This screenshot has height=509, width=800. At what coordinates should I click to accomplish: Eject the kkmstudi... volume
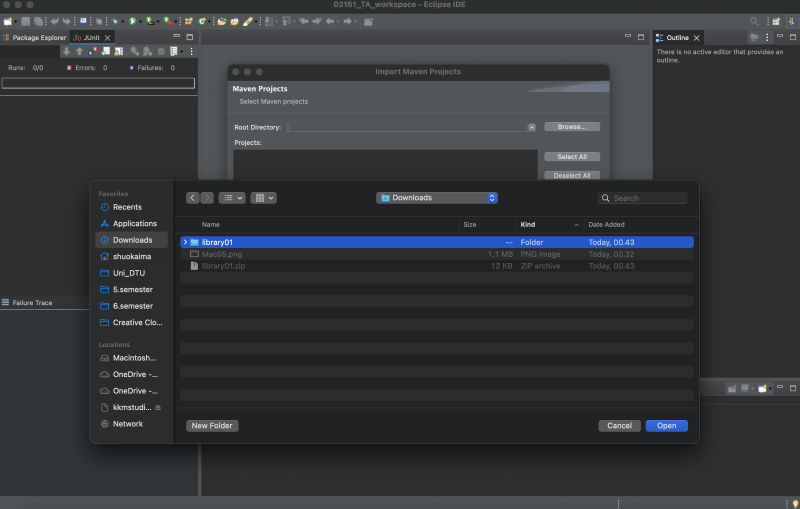[x=158, y=408]
